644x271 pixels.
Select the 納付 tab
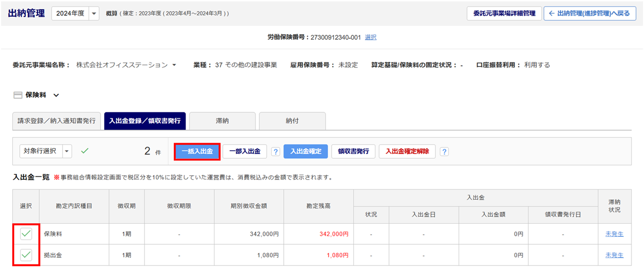click(292, 121)
